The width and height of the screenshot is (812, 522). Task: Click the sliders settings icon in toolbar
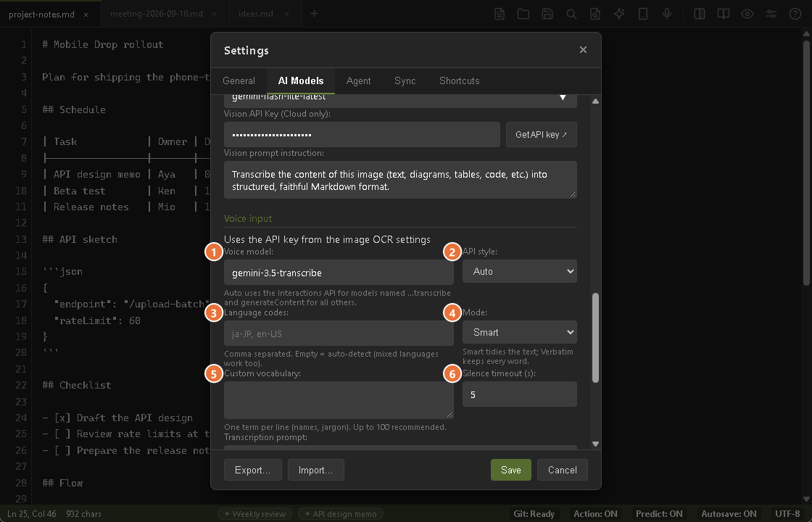click(771, 14)
